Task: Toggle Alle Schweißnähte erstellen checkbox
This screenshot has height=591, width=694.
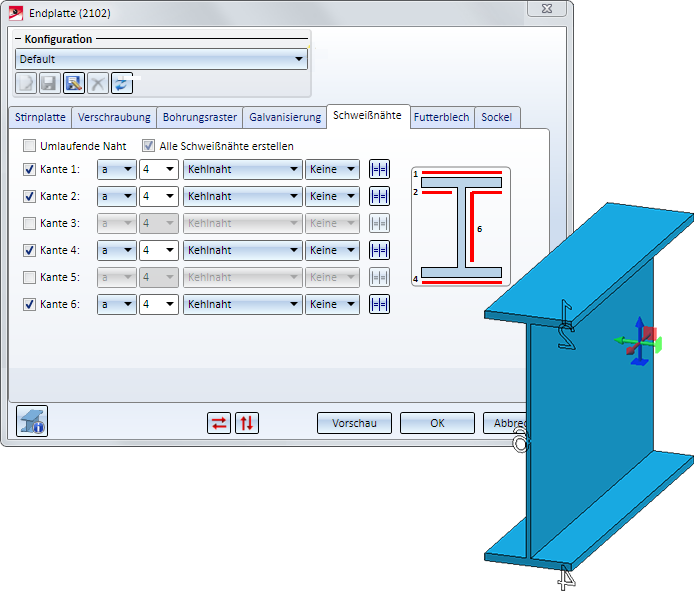Action: (x=148, y=146)
